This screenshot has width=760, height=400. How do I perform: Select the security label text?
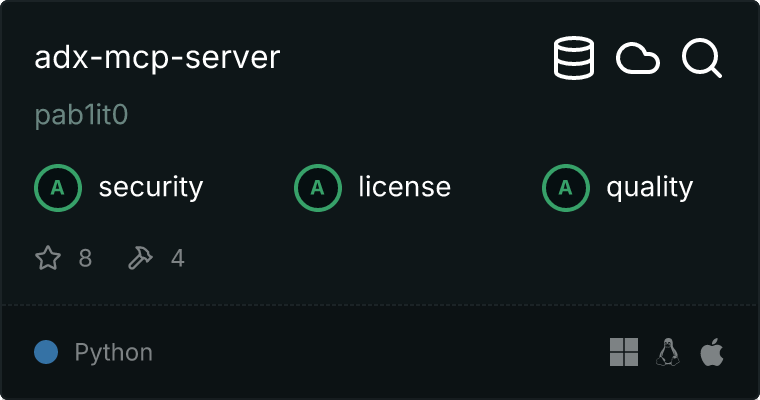pyautogui.click(x=151, y=187)
